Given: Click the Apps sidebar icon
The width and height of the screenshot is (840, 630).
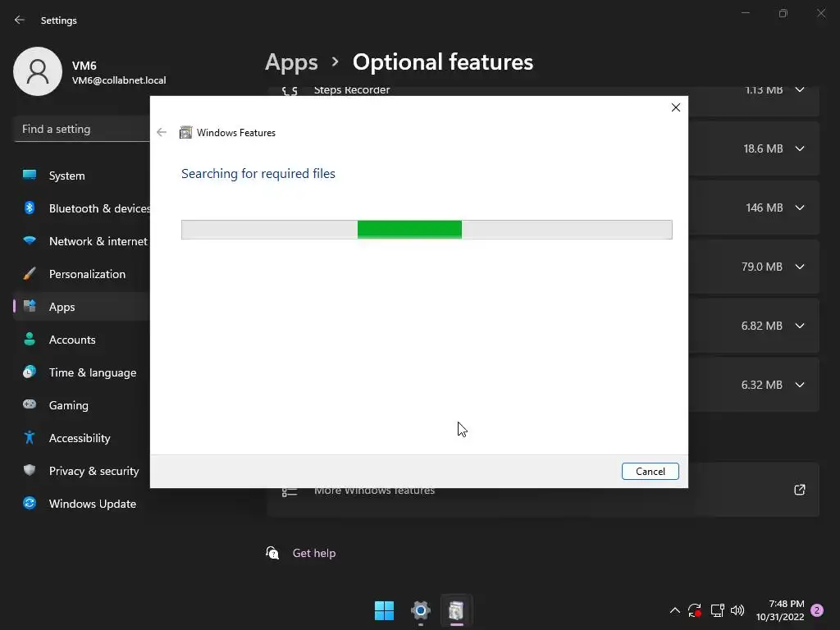Looking at the screenshot, I should click(x=30, y=306).
